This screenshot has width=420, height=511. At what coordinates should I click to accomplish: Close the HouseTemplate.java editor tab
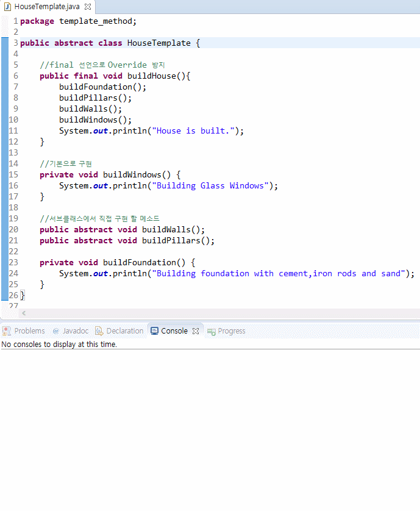pos(88,7)
